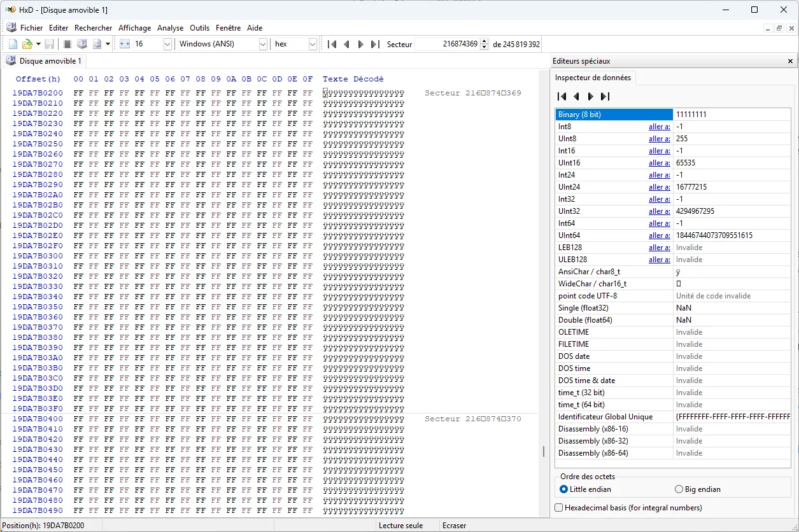Expand the Open file recent dropdown arrow
The height and width of the screenshot is (532, 799).
38,44
